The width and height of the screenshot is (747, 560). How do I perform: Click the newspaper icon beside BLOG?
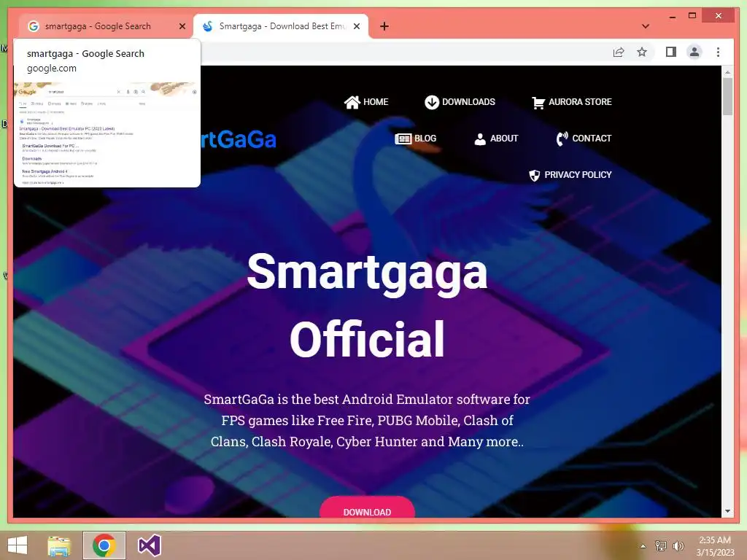(403, 139)
